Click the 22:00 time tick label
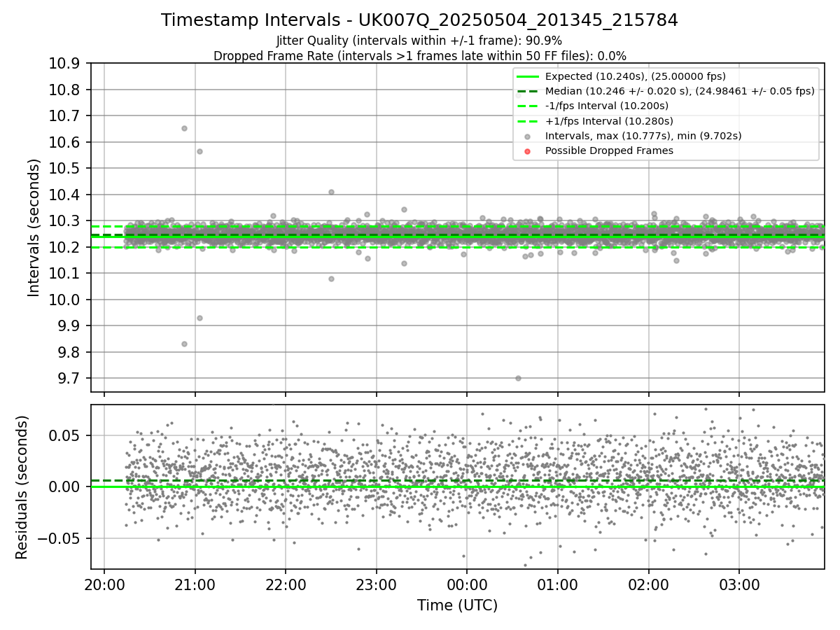 [286, 584]
